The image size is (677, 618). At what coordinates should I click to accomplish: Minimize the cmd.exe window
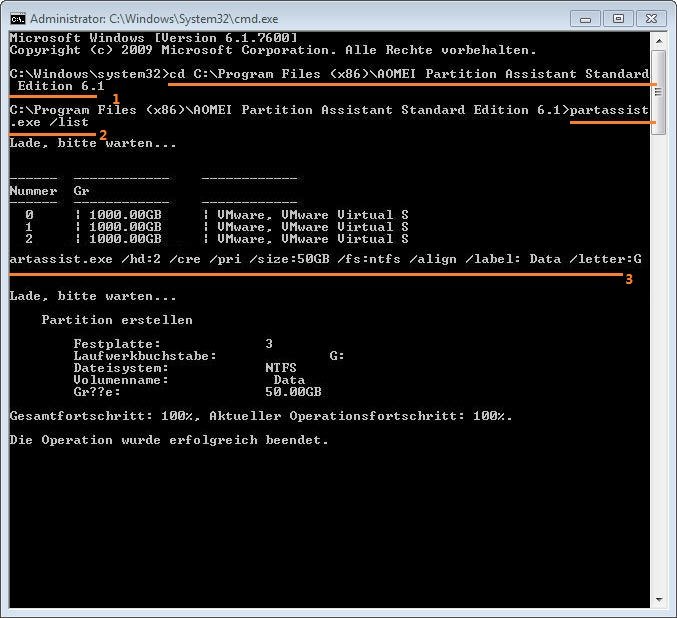[585, 19]
